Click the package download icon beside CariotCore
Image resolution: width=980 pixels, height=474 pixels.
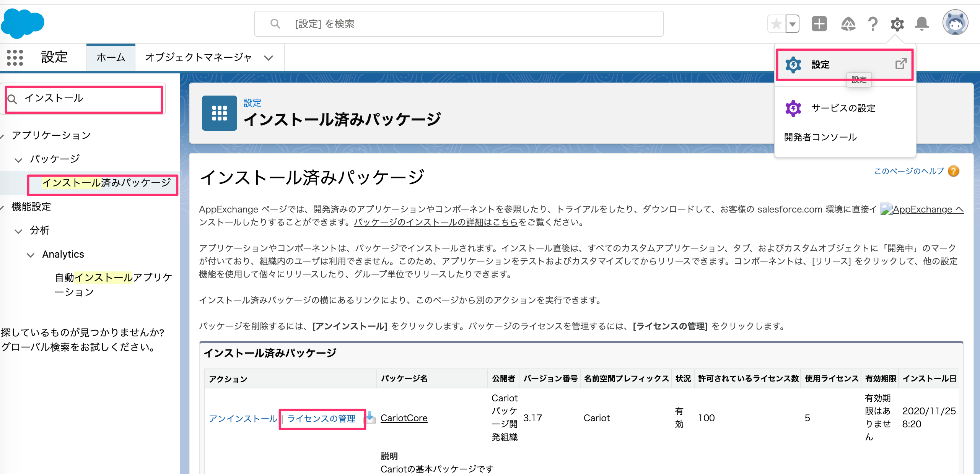[x=371, y=417]
